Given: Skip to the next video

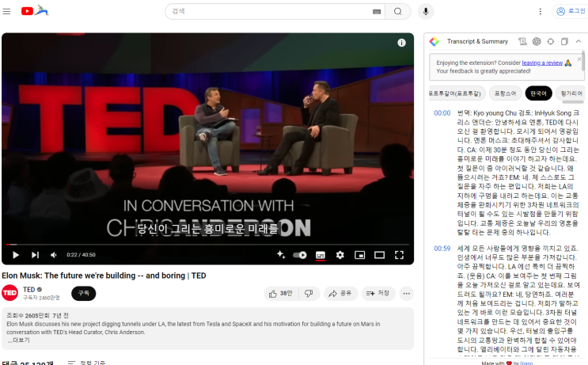Looking at the screenshot, I should (35, 255).
